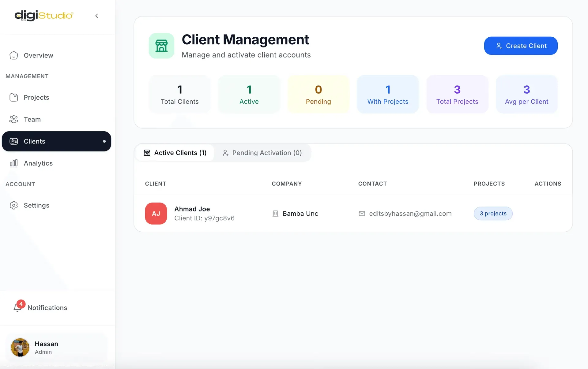
Task: Open Settings under Account
Action: (x=57, y=205)
